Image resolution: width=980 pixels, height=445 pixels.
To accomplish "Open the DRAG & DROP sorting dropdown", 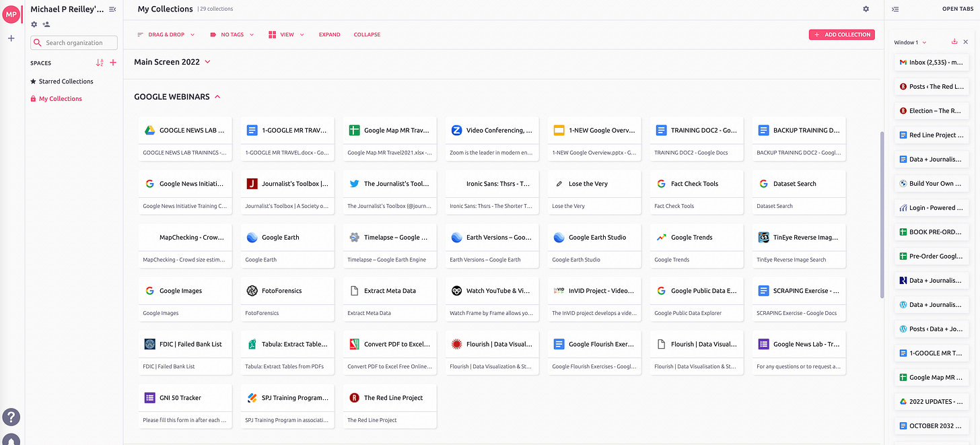I will coord(166,34).
